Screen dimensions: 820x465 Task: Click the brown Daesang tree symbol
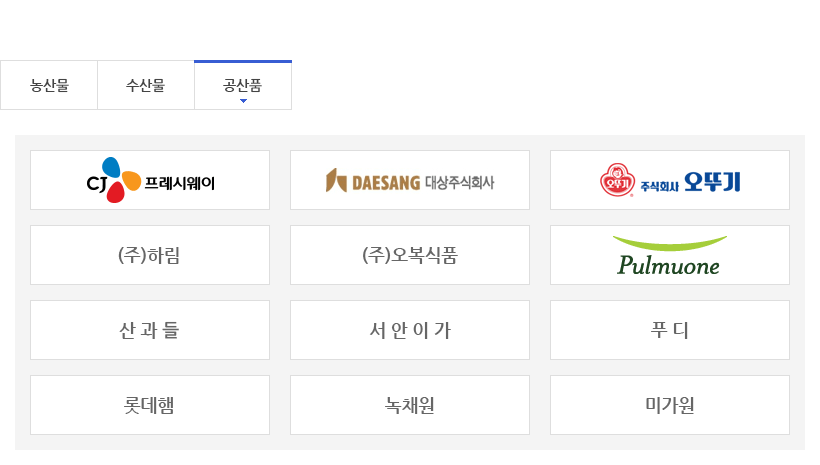tap(336, 180)
